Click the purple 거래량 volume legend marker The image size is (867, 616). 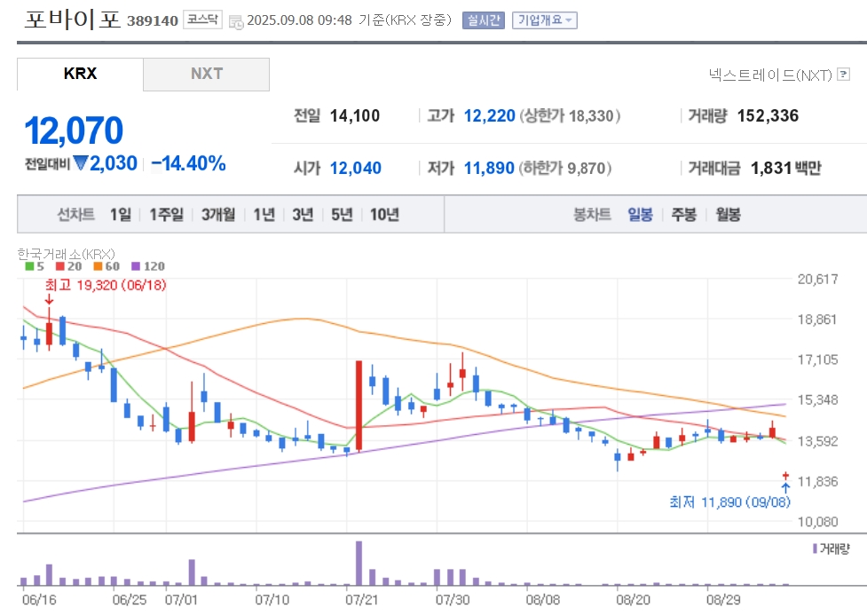tap(815, 549)
